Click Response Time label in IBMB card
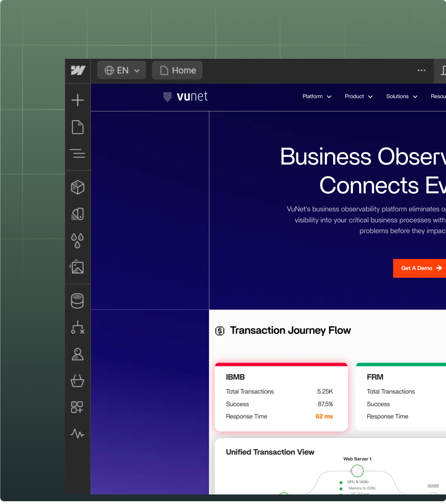This screenshot has height=504, width=446. tap(246, 417)
